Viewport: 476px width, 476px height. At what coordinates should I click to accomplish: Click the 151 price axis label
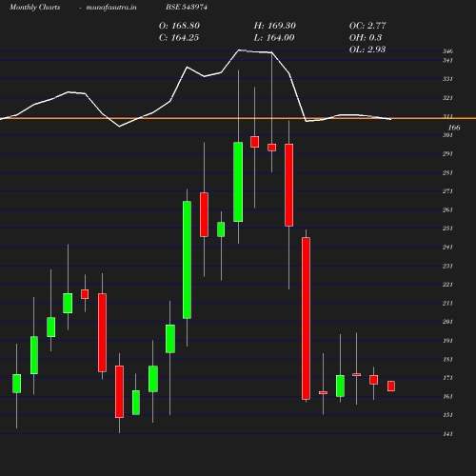[x=447, y=415]
